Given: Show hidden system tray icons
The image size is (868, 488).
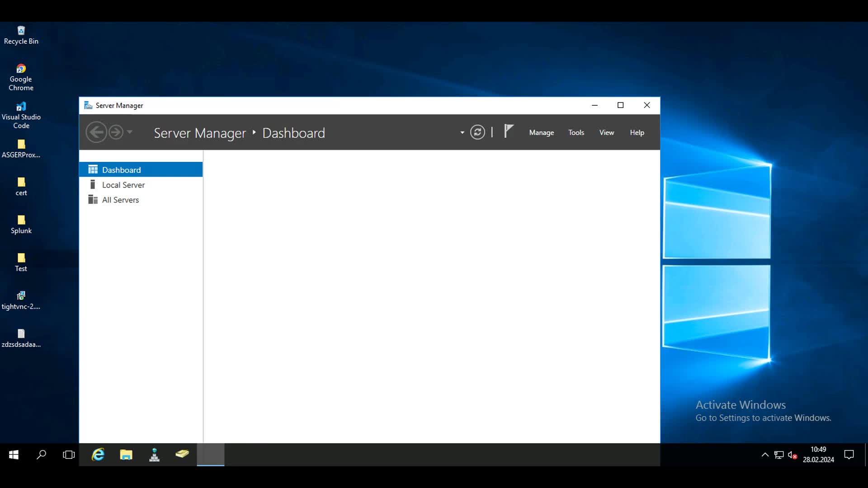Looking at the screenshot, I should click(765, 455).
